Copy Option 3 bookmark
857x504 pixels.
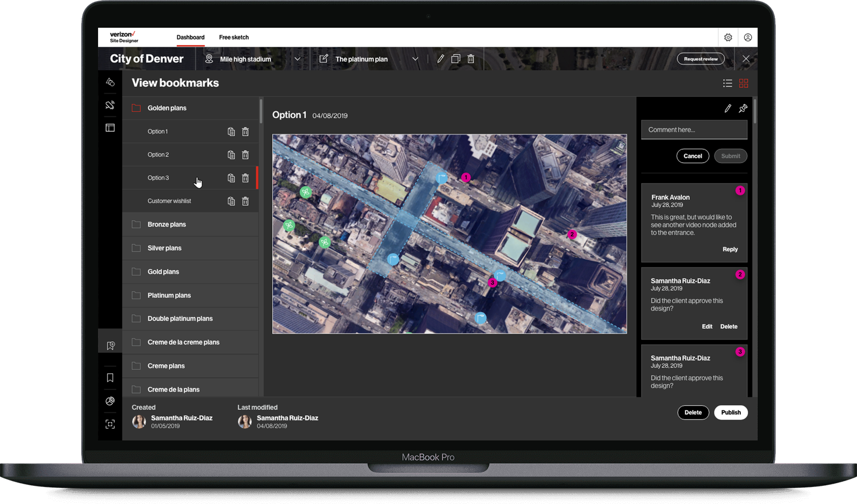coord(231,178)
